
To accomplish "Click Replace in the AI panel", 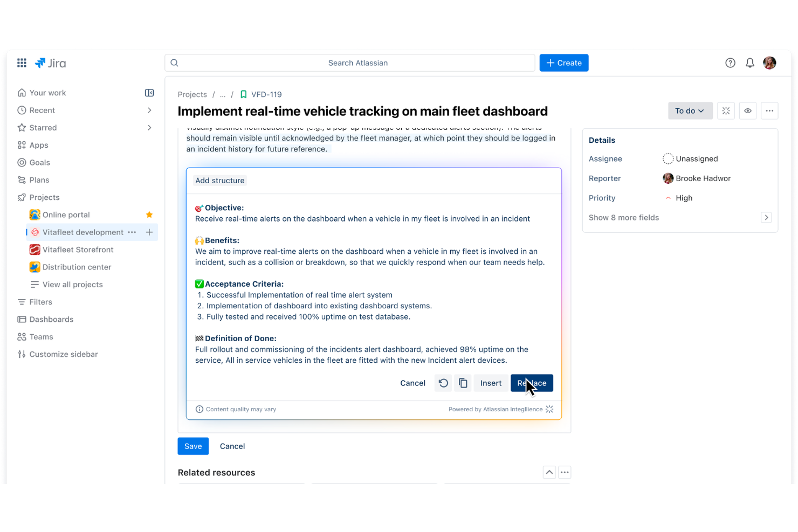I will pyautogui.click(x=532, y=383).
